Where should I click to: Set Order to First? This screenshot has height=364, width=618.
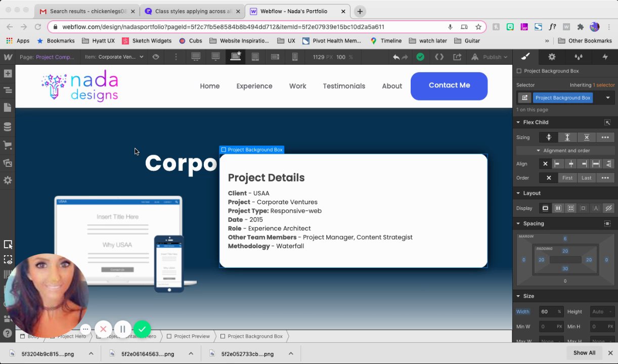[x=567, y=178]
